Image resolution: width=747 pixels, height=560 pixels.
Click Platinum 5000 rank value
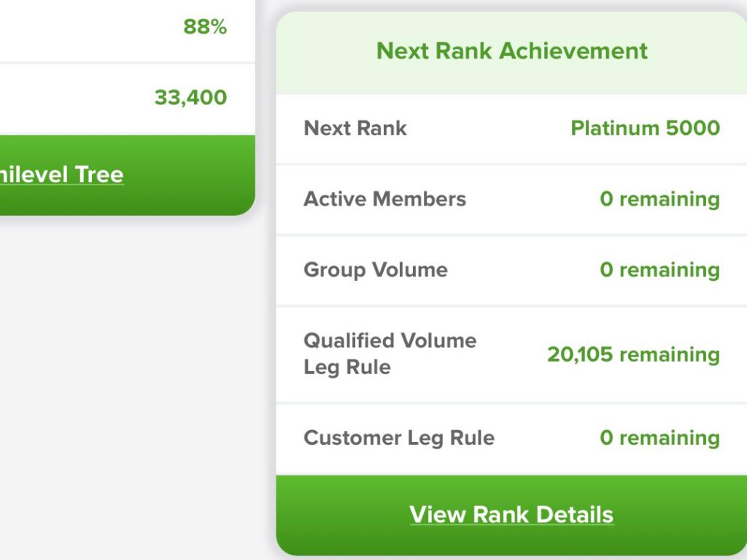pyautogui.click(x=645, y=128)
